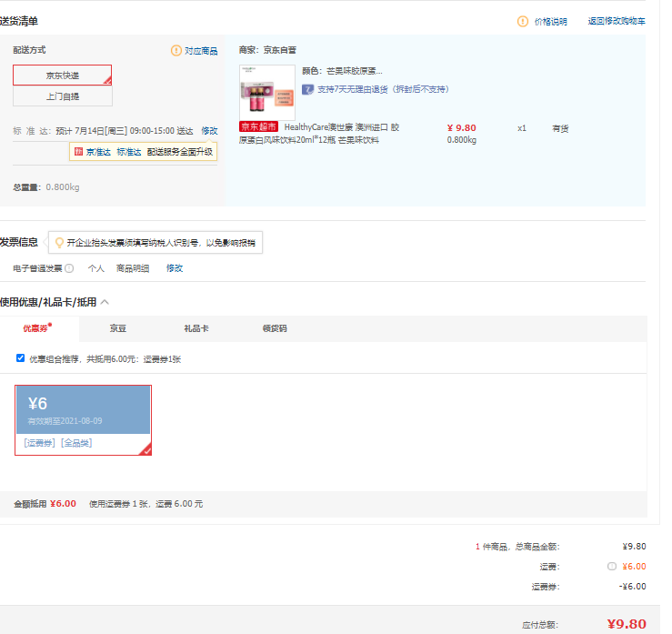This screenshot has width=672, height=634.
Task: Select 上门自提 pickup option
Action: pos(63,96)
